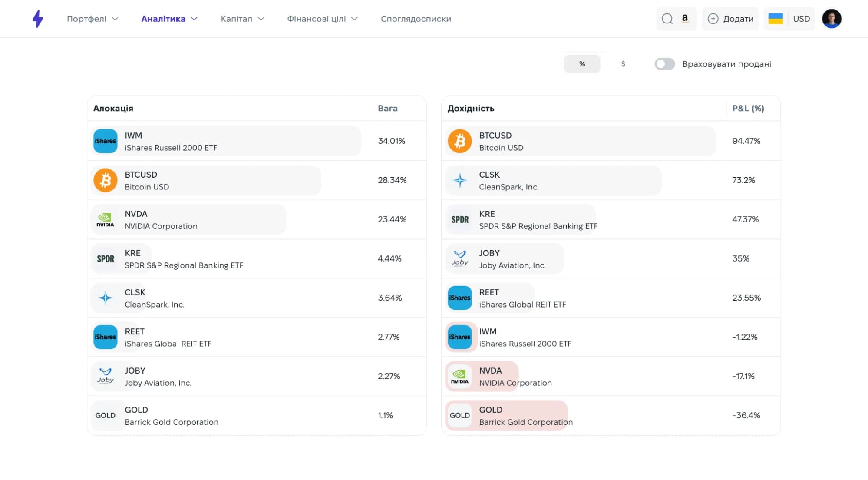Click the lightning bolt app logo
The width and height of the screenshot is (868, 480).
pyautogui.click(x=38, y=19)
